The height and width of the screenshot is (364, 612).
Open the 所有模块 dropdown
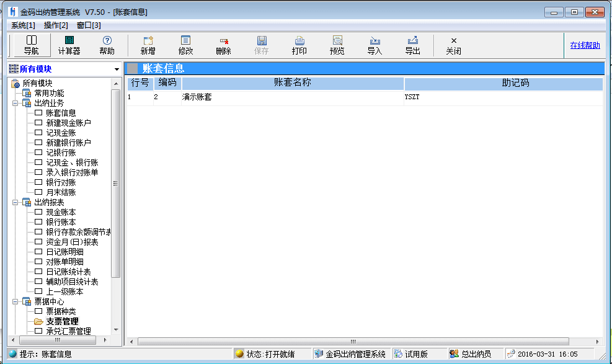117,69
